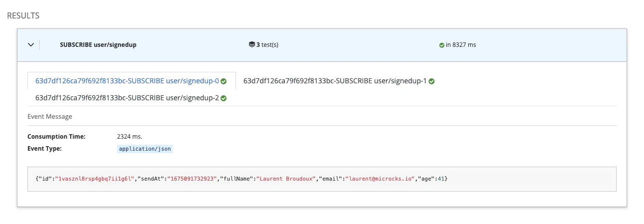This screenshot has width=644, height=224.
Task: Switch to the SUBSCRIBE user/signedup-1 tab
Action: click(335, 81)
